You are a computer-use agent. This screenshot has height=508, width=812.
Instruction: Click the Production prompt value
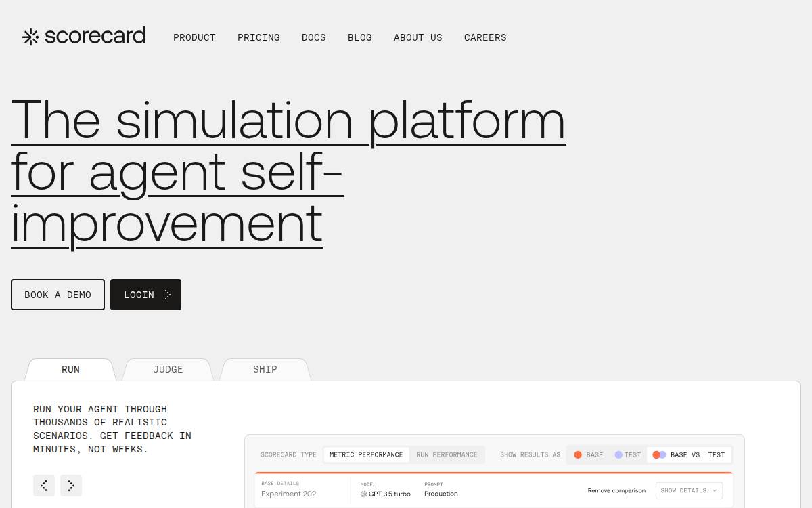point(441,494)
